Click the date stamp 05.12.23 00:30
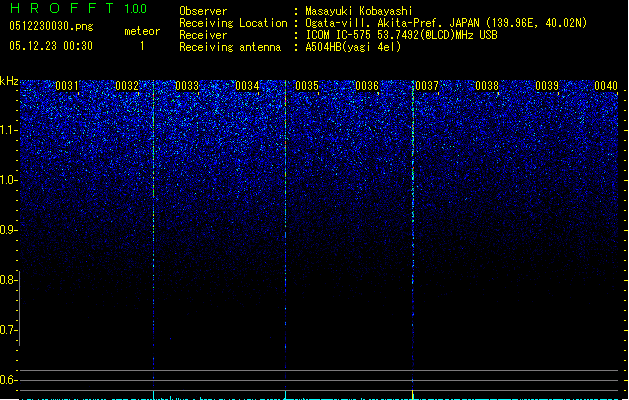629x400 pixels. 51,46
